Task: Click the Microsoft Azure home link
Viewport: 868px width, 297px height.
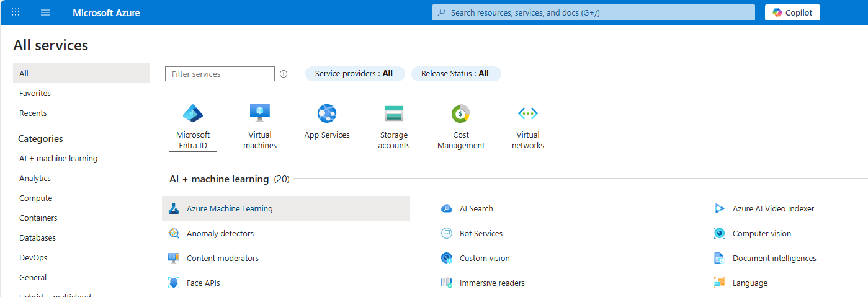Action: click(x=106, y=12)
